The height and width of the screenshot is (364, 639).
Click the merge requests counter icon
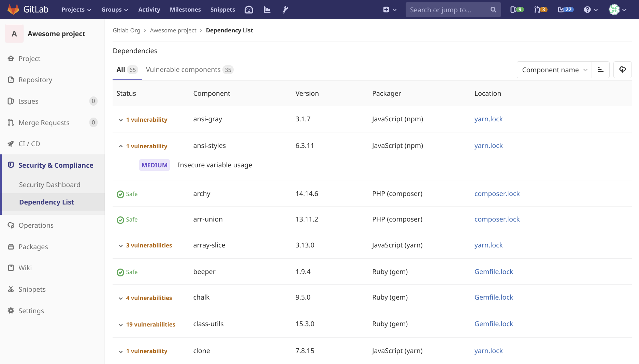tap(540, 10)
